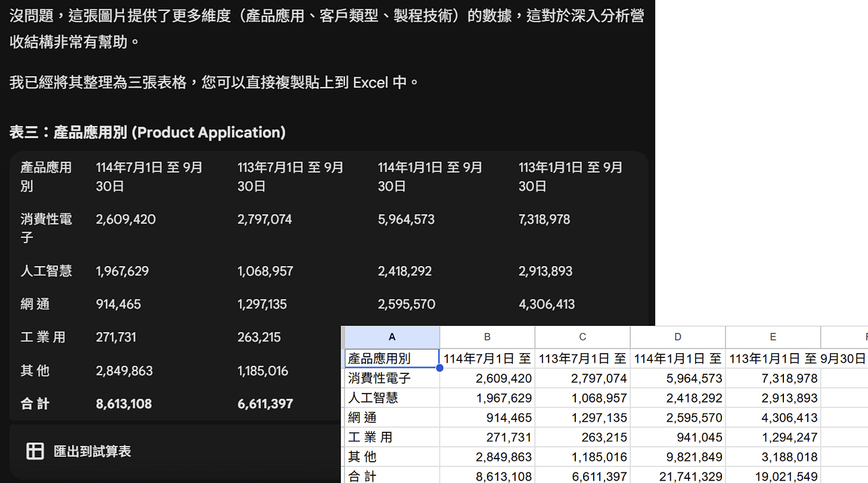Click spreadsheet cell with 9,821,849

(678, 457)
